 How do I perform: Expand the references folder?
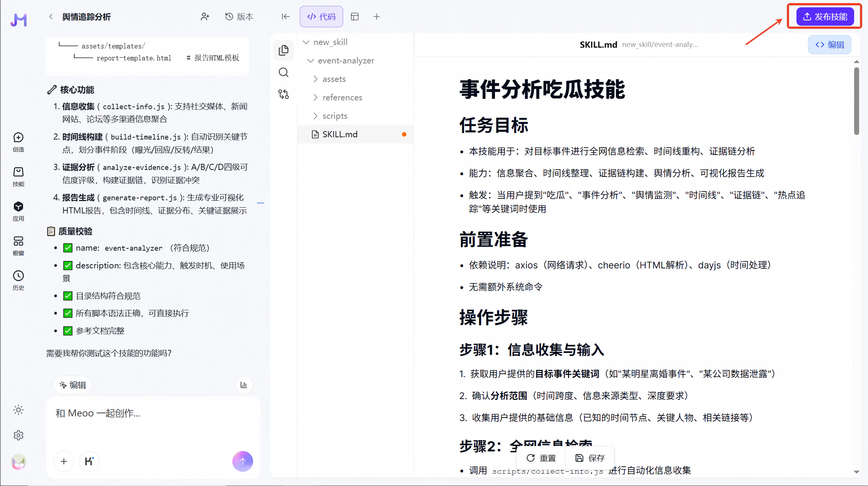click(x=342, y=98)
